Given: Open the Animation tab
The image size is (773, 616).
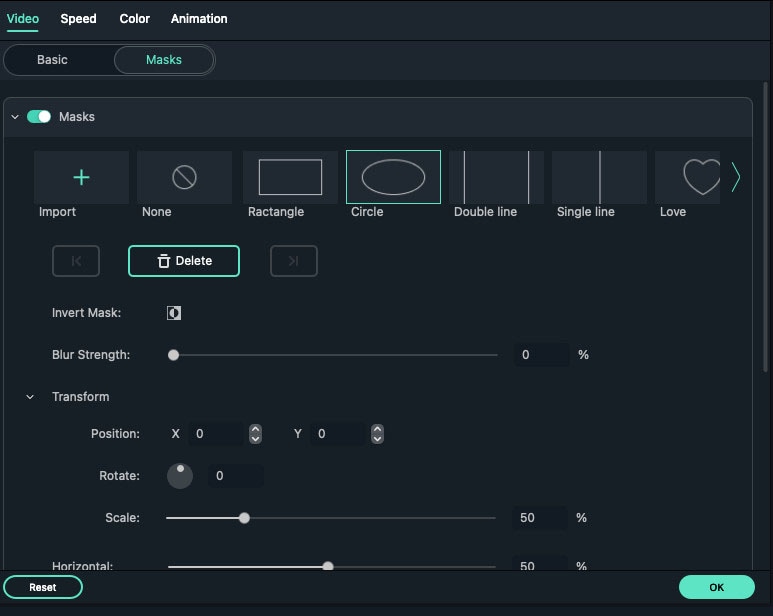Looking at the screenshot, I should 199,19.
